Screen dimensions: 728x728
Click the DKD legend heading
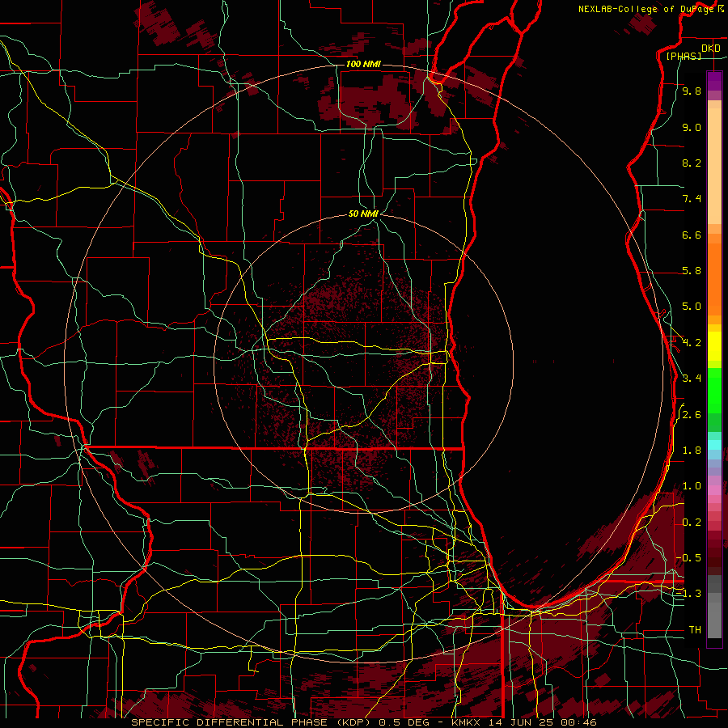point(710,49)
